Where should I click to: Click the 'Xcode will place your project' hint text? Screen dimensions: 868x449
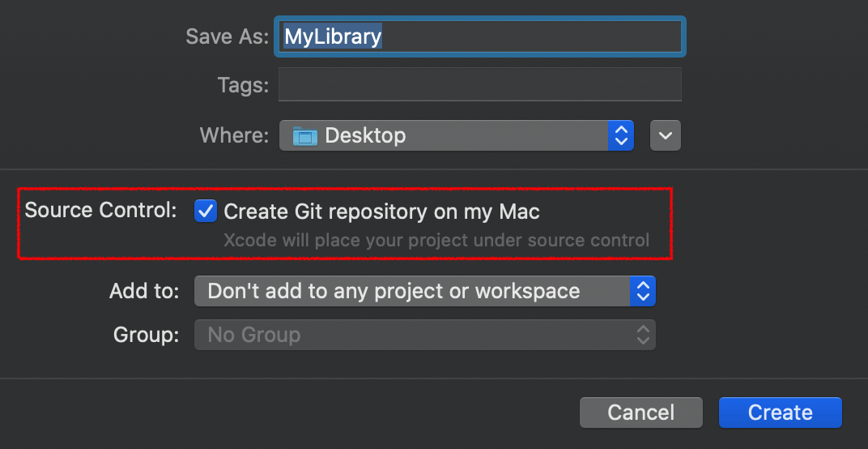[436, 241]
